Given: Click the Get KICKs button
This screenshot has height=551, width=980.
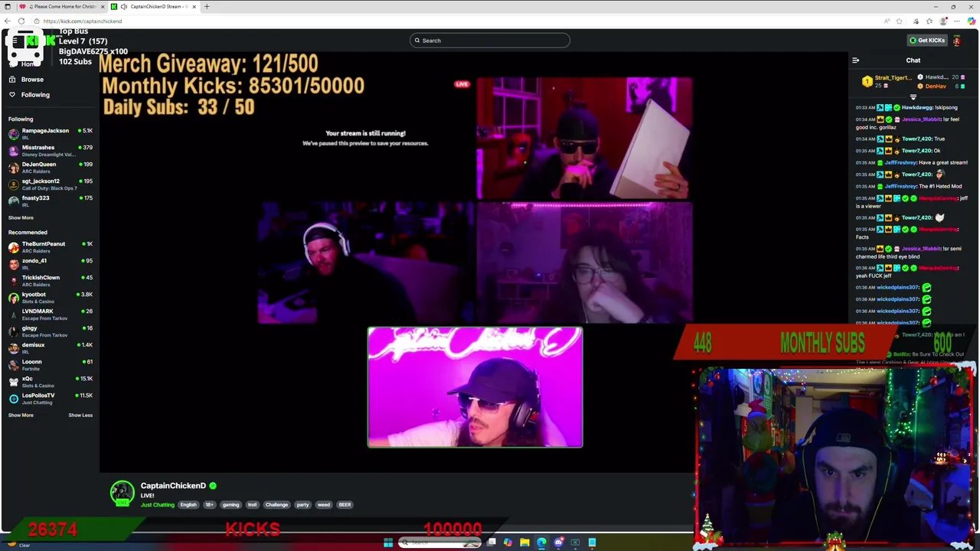Looking at the screenshot, I should pos(927,41).
